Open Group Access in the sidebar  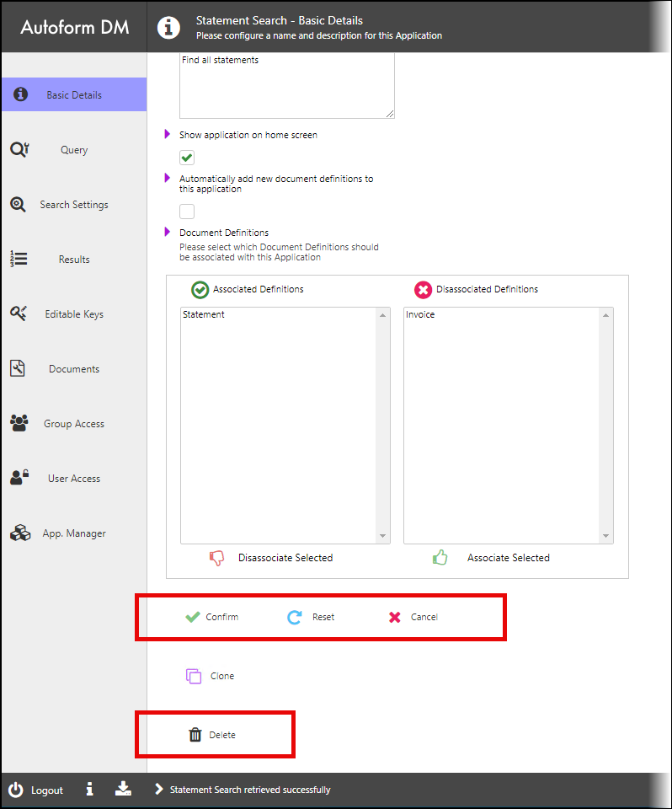coord(74,424)
